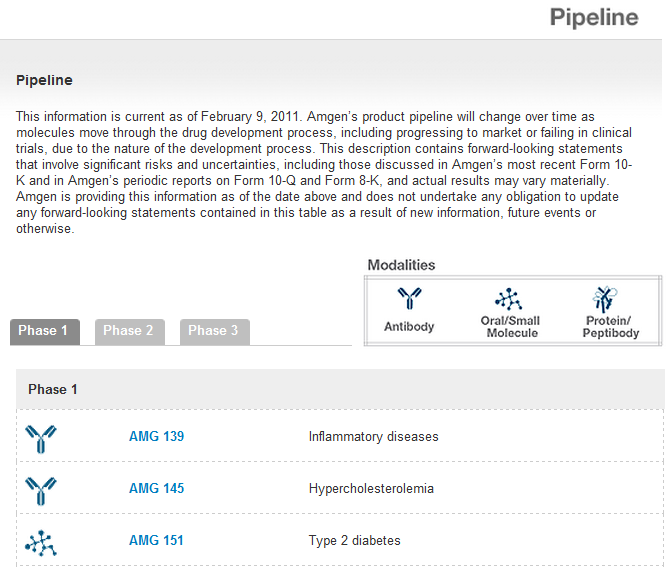Click the 'Hypercholesterolemia' text
Image resolution: width=669 pixels, height=567 pixels.
point(371,488)
